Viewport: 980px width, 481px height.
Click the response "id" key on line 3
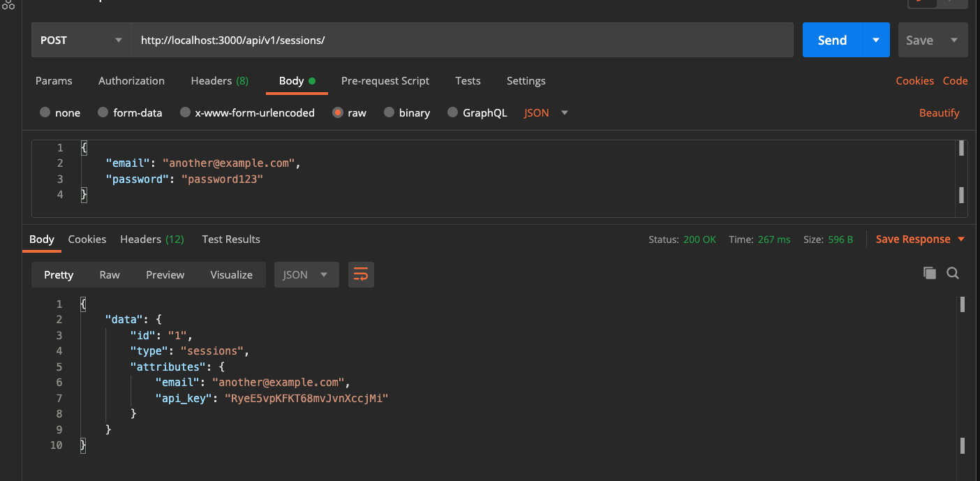pos(142,335)
